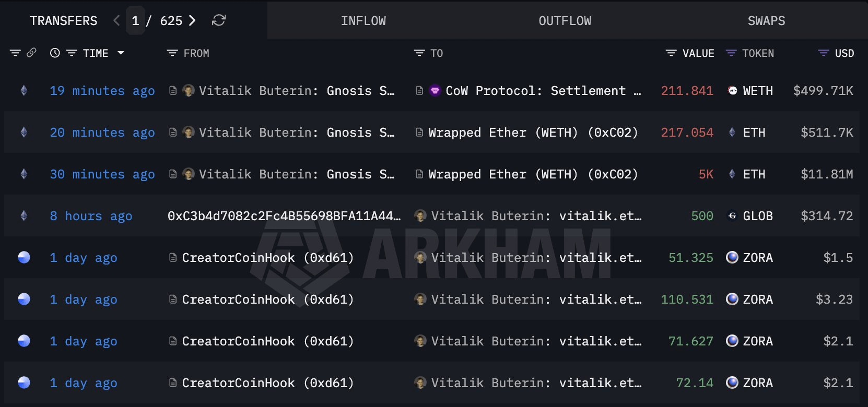This screenshot has height=407, width=868.
Task: Toggle the TOKEN column filter
Action: click(731, 53)
